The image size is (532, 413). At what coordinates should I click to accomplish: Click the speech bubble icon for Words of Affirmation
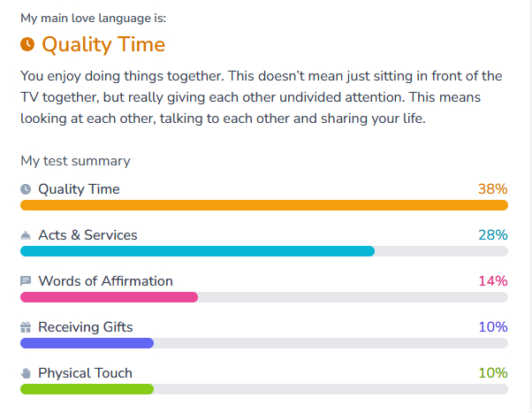[x=26, y=281]
